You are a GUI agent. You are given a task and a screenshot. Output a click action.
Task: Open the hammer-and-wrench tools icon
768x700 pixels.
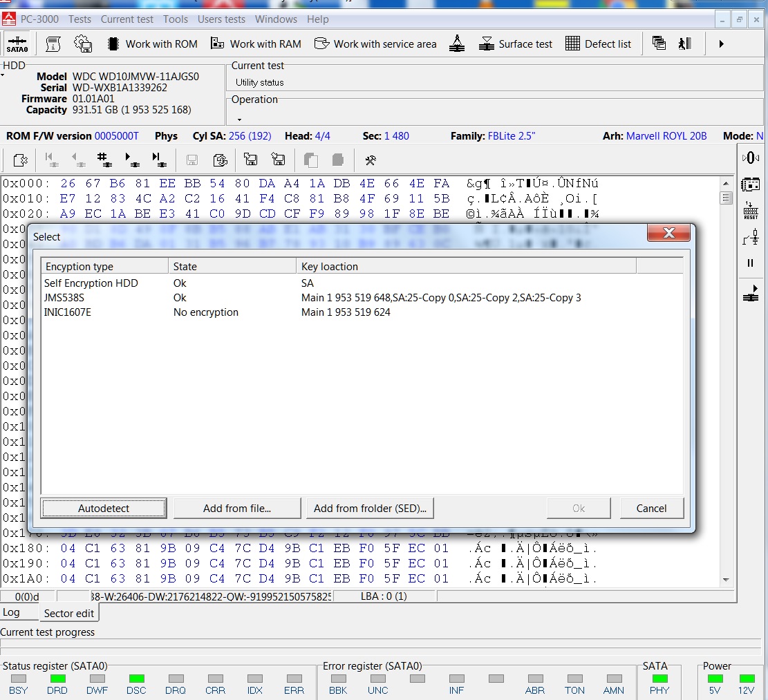[x=371, y=160]
